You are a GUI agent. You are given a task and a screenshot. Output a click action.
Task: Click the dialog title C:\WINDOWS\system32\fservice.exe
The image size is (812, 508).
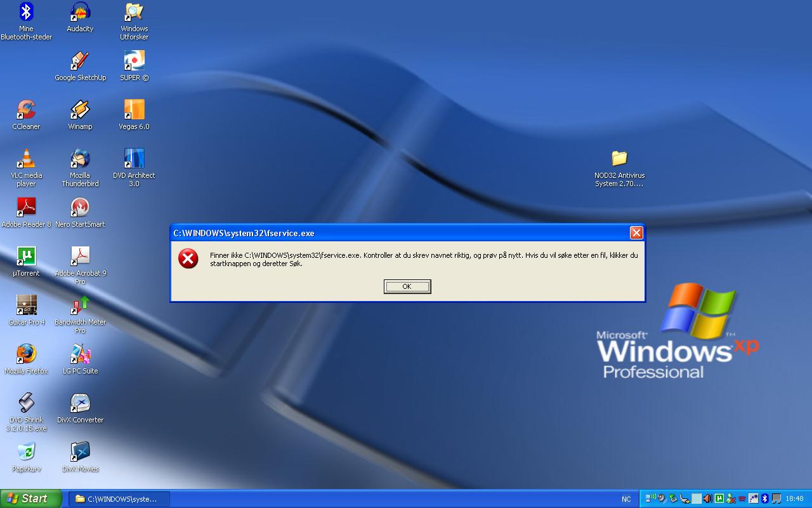244,233
